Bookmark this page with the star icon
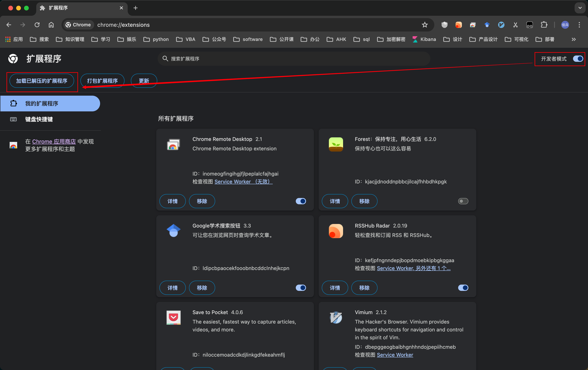 click(425, 25)
